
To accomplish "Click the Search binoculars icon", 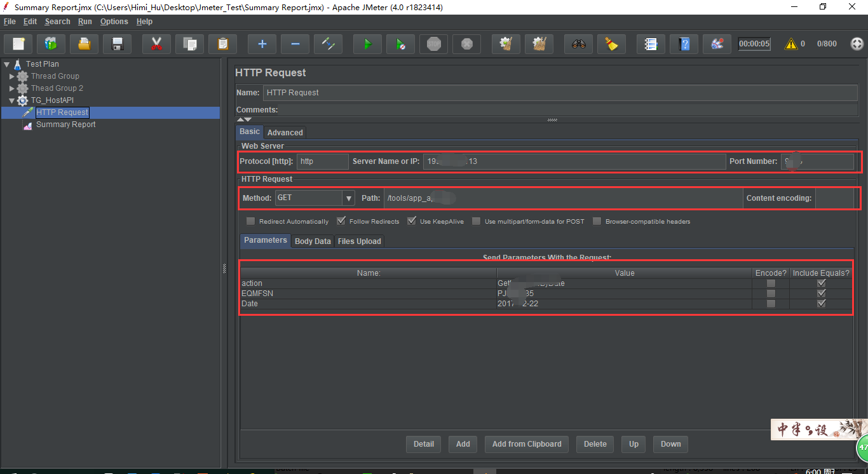I will 578,44.
